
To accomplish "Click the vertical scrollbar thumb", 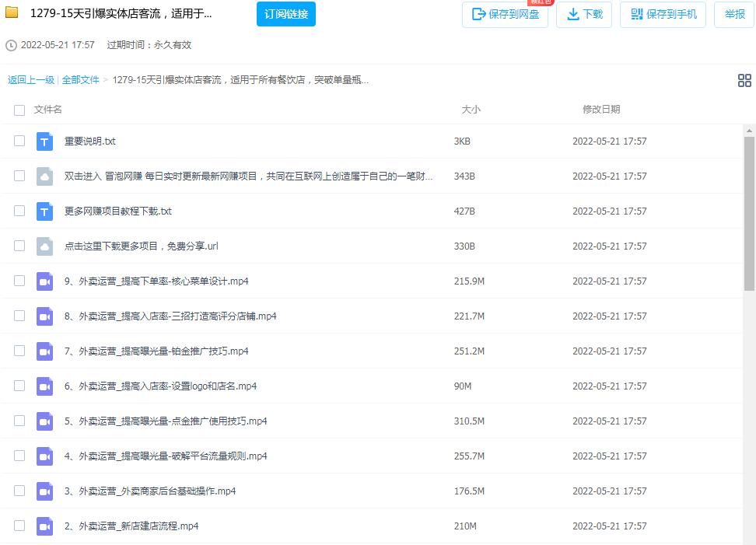I will click(749, 214).
